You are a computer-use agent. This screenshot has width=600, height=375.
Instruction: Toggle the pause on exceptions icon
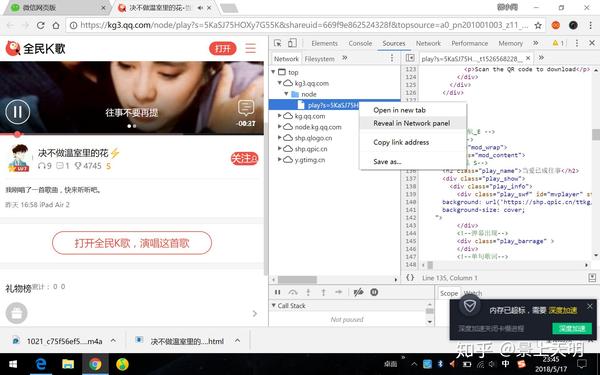click(374, 292)
